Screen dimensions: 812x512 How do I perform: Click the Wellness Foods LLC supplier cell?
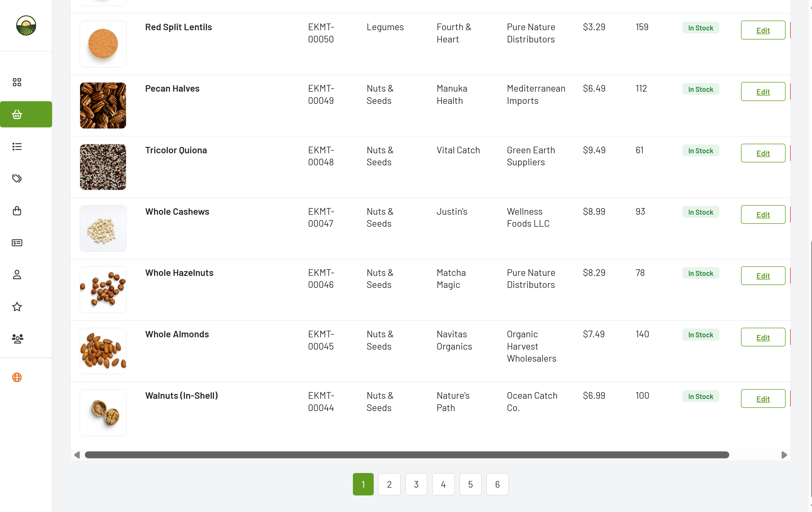(x=528, y=217)
